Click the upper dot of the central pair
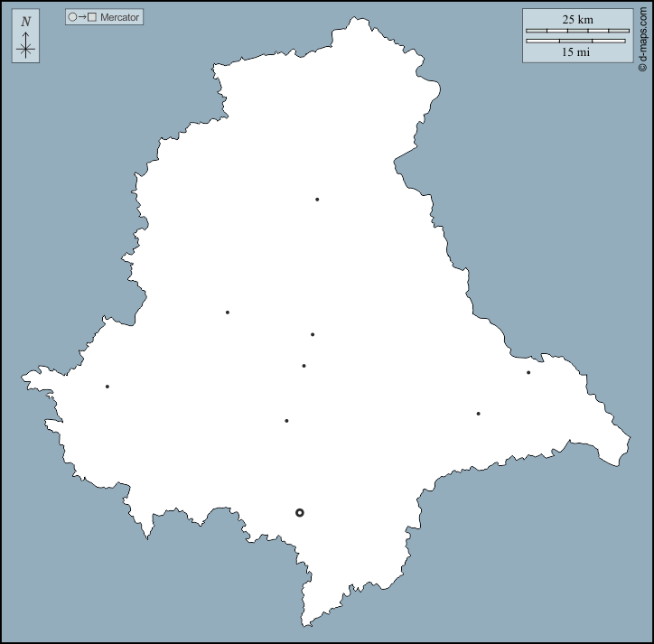The image size is (654, 644). [313, 334]
